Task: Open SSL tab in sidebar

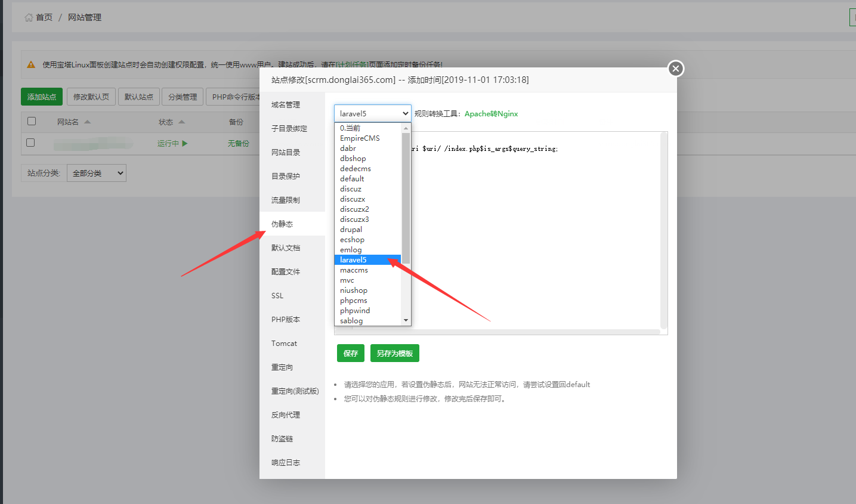Action: [x=292, y=296]
